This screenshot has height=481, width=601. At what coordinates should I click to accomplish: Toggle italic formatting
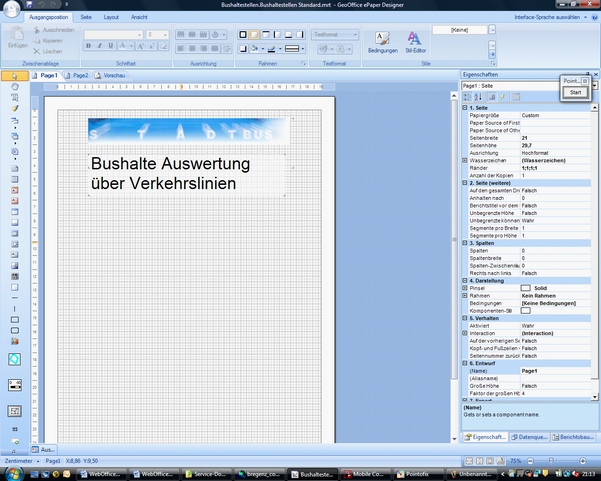click(x=100, y=46)
